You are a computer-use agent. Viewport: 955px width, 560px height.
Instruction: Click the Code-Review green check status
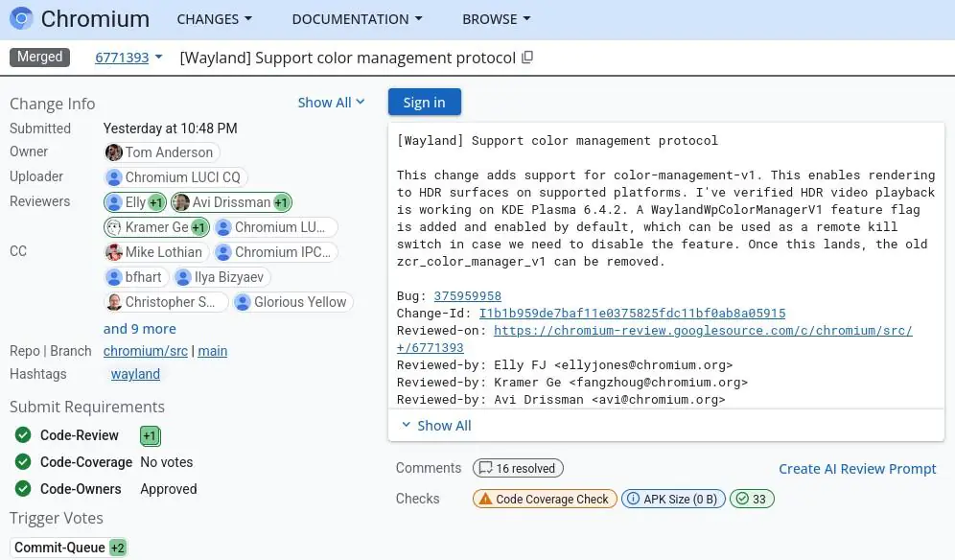pos(23,435)
